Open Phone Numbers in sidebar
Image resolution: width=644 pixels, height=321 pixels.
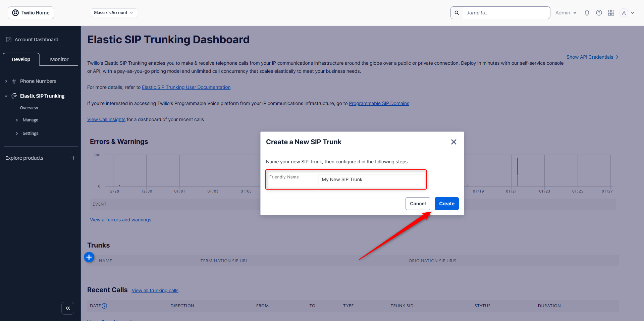coord(38,81)
